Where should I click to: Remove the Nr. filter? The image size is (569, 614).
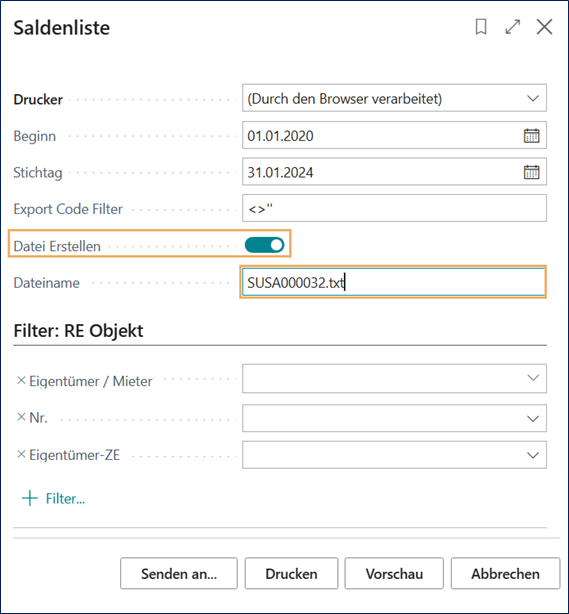click(21, 417)
